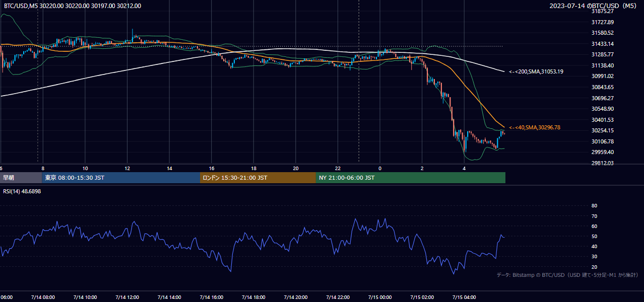The width and height of the screenshot is (644, 302).
Task: Click price axis value 29812.03
Action: coord(602,163)
